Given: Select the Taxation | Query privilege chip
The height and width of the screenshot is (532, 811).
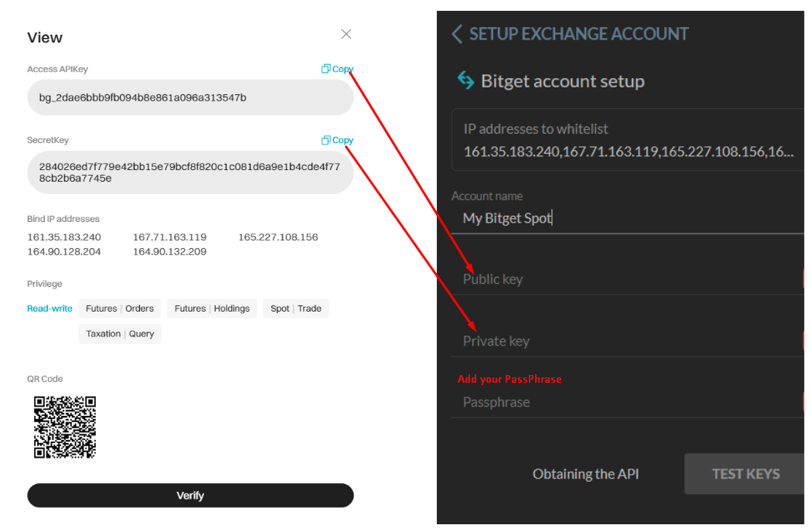Looking at the screenshot, I should [120, 333].
